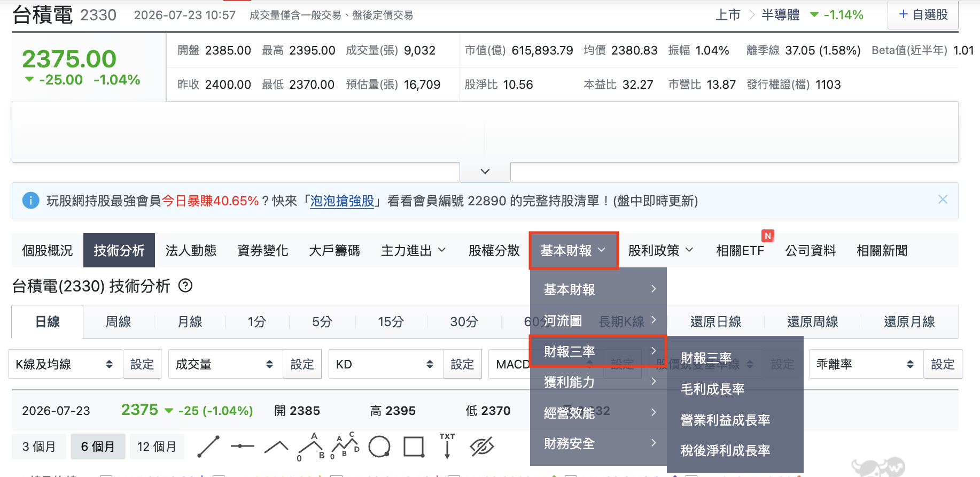Toggle hide drawings eye-slash icon
The image size is (980, 477).
click(482, 447)
